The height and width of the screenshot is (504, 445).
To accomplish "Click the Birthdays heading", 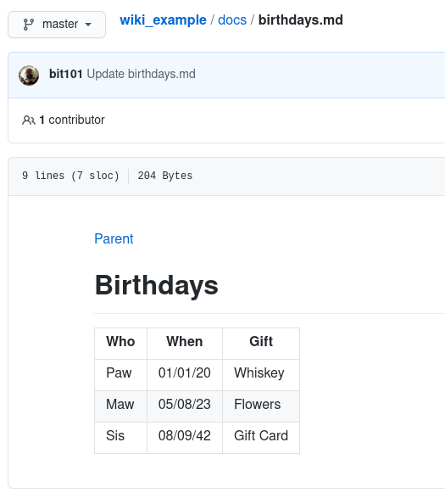I will coord(156,285).
